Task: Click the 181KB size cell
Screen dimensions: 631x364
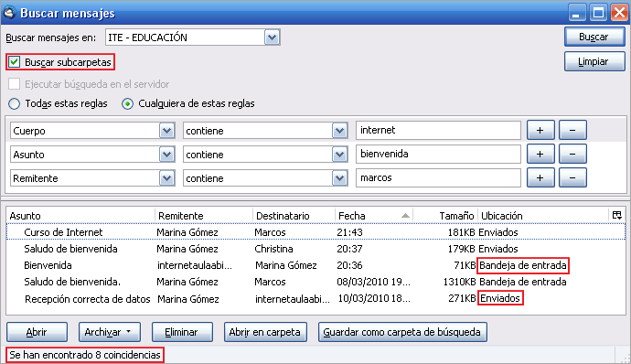Action: point(461,232)
